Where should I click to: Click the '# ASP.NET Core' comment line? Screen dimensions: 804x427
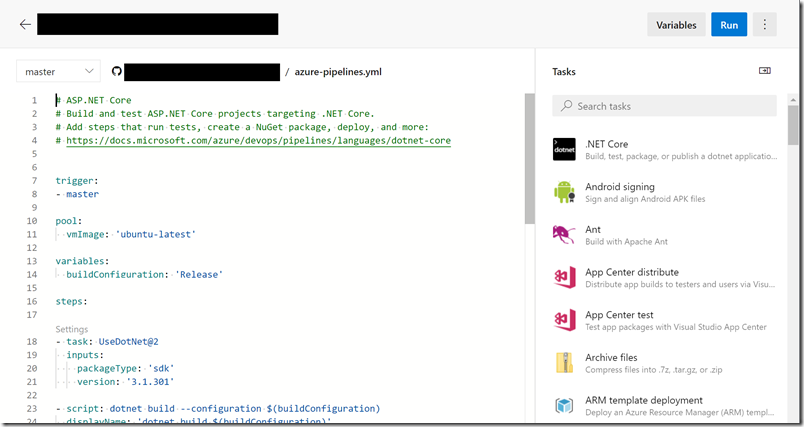pyautogui.click(x=93, y=100)
